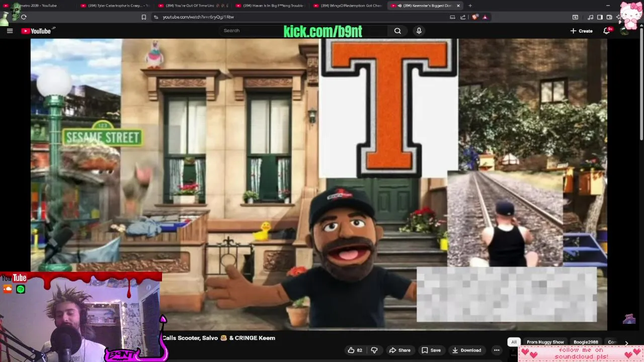Switch to the WingsOfRedemption tab

[x=348, y=6]
